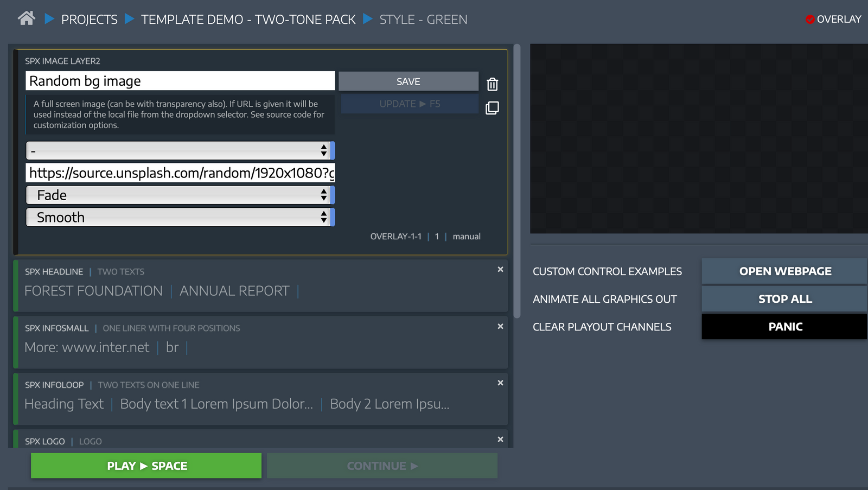Click 'ANNUAL REPORT' text in headline item

pyautogui.click(x=234, y=291)
